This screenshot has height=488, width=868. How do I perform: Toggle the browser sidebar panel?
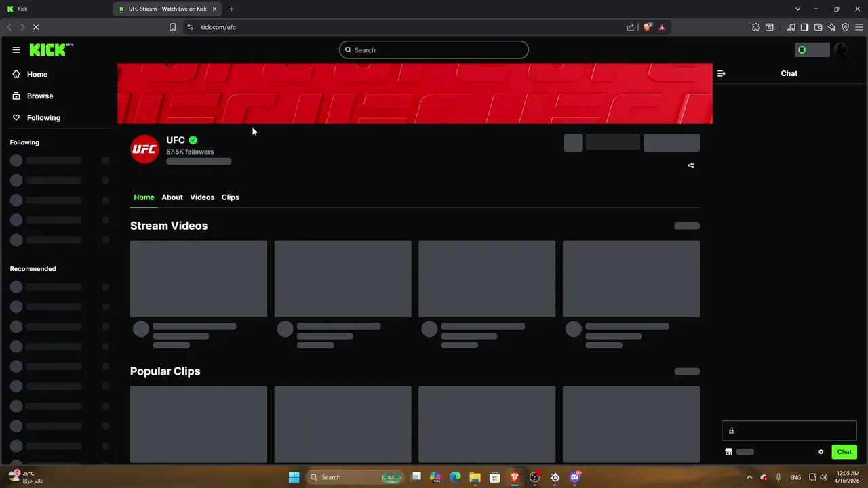click(x=804, y=27)
